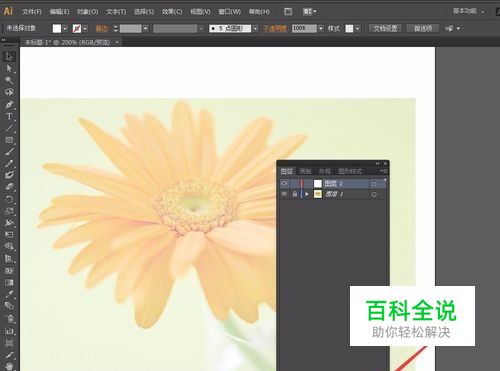Select the Shape Builder tool
Image resolution: width=500 pixels, height=371 pixels.
tap(9, 247)
